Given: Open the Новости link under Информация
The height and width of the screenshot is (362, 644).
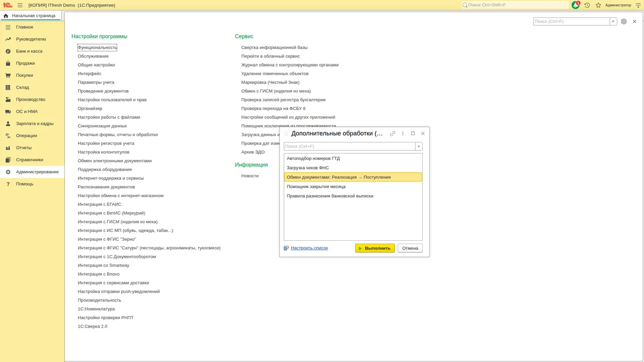Looking at the screenshot, I should click(250, 176).
